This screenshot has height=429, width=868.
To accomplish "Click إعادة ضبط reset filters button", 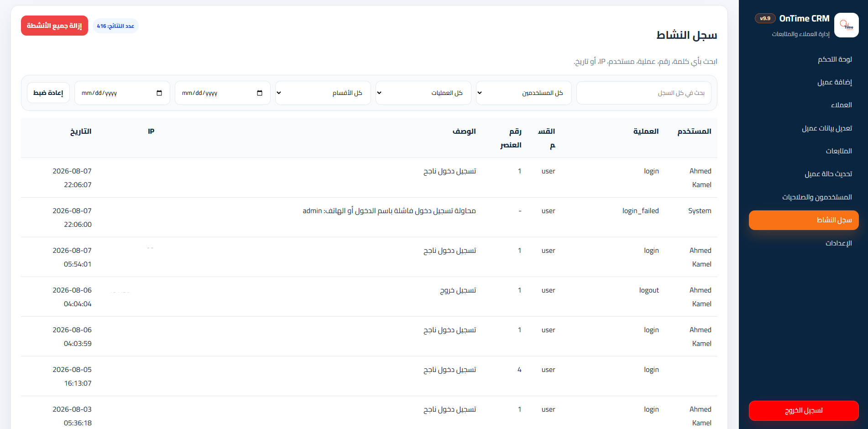I will pos(48,93).
